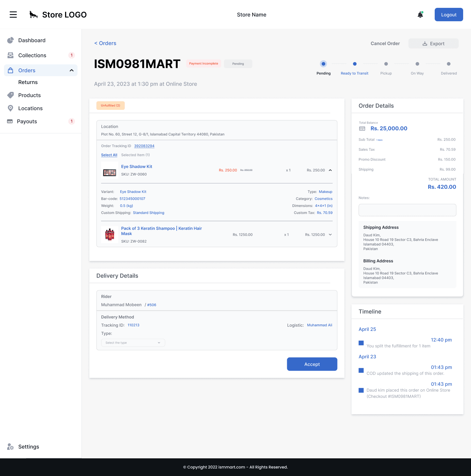Open Settings in the sidebar
Image resolution: width=471 pixels, height=476 pixels.
28,447
